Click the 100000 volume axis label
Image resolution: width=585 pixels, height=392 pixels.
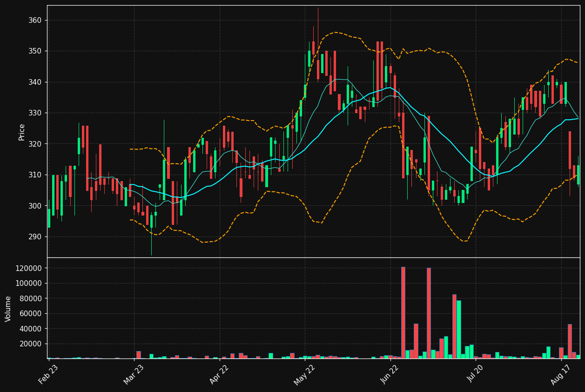pyautogui.click(x=29, y=284)
